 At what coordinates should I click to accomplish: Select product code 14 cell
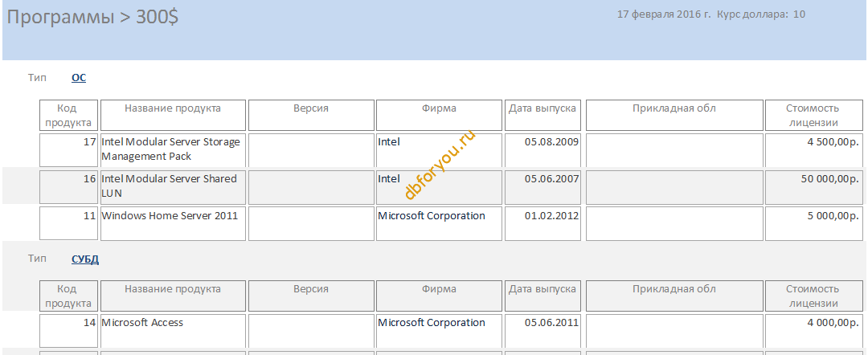pyautogui.click(x=68, y=331)
